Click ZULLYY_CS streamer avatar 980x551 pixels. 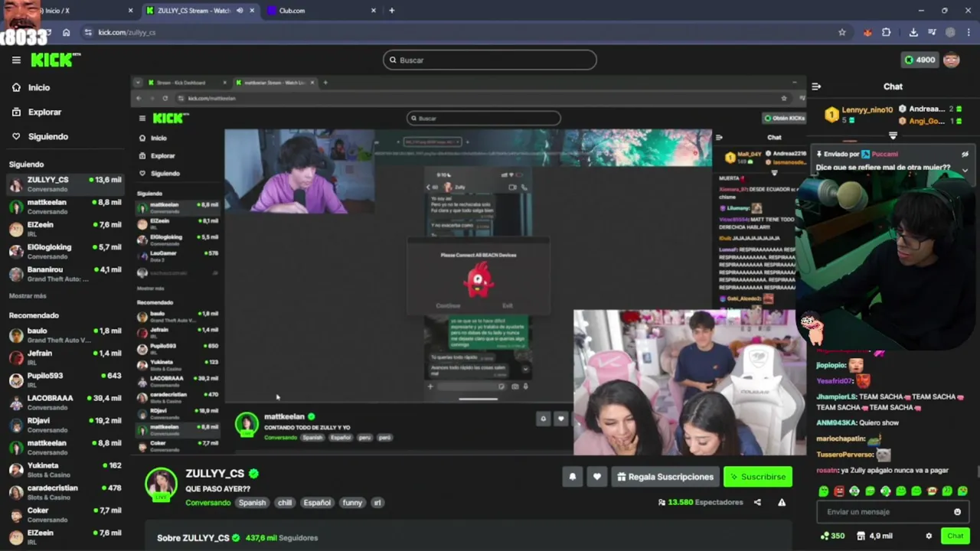tap(161, 484)
